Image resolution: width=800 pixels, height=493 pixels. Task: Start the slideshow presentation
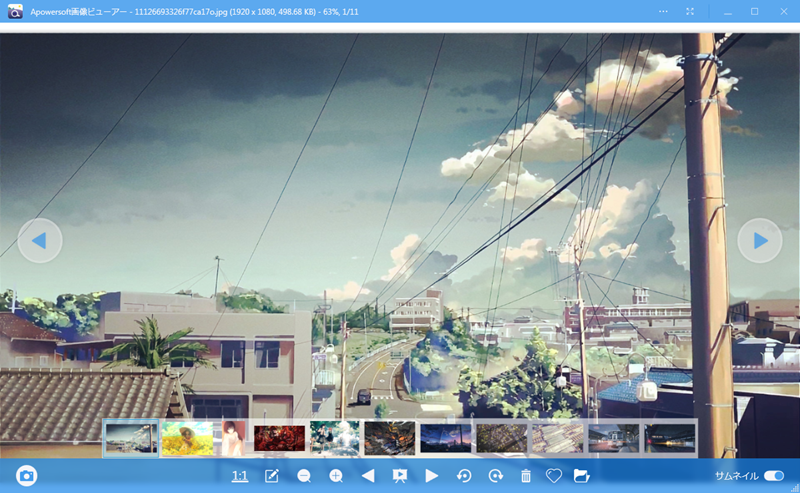400,476
